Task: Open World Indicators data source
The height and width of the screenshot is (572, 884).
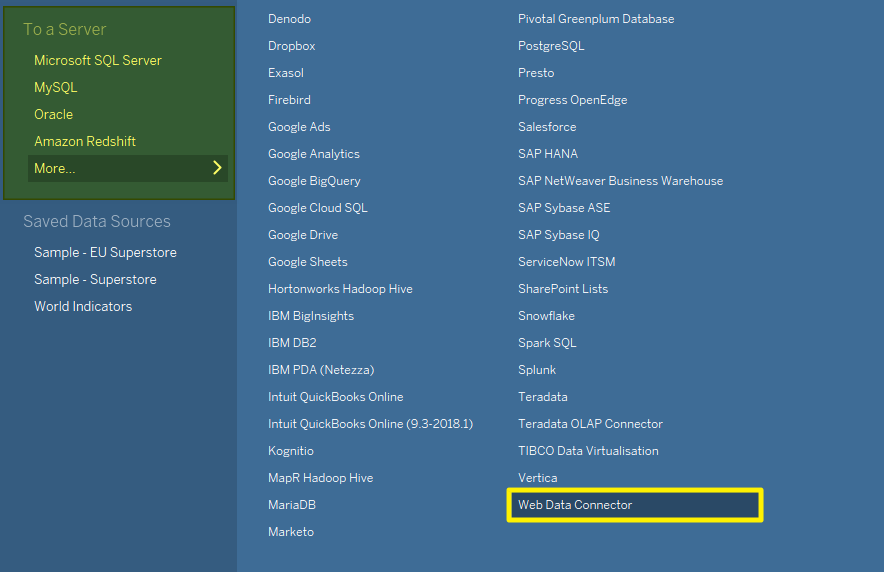Action: pyautogui.click(x=83, y=306)
